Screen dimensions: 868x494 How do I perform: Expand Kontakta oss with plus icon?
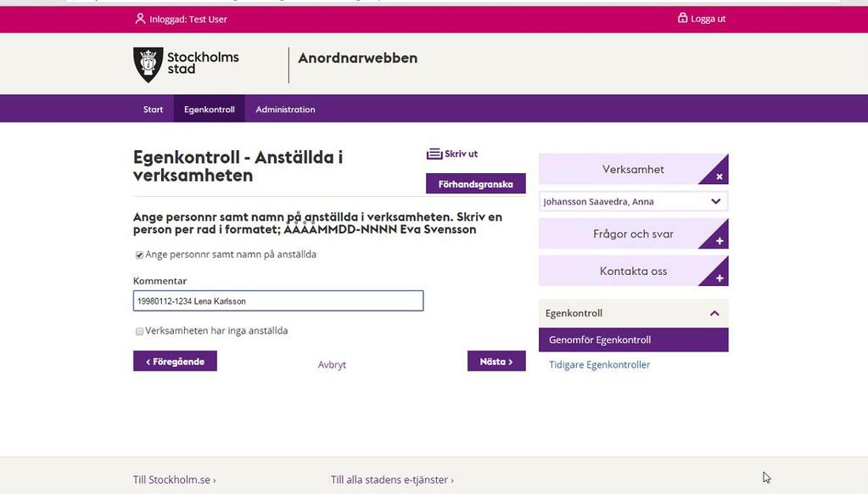[x=719, y=278]
